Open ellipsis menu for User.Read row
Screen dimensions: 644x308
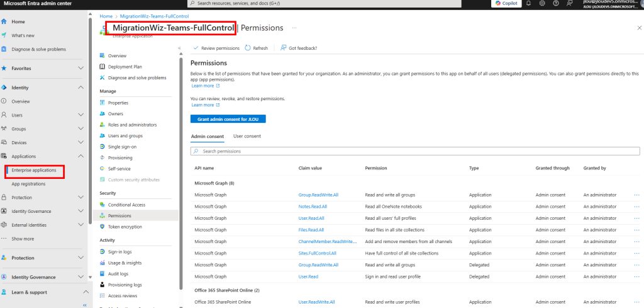click(x=637, y=277)
